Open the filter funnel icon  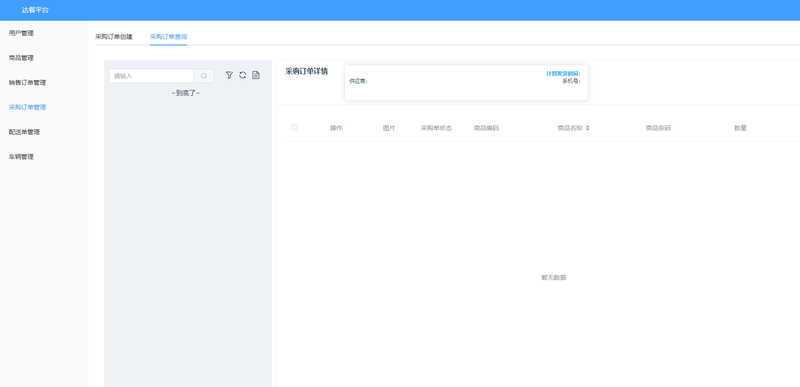coord(229,75)
